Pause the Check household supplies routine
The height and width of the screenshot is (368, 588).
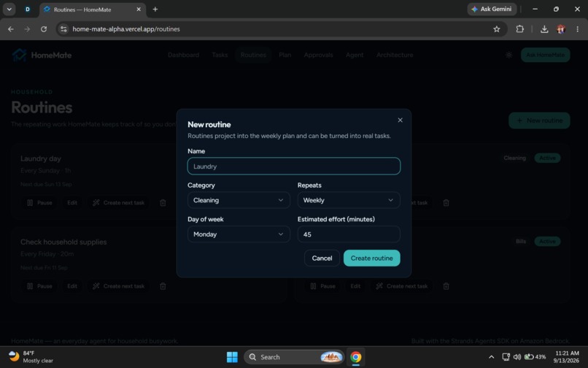click(x=39, y=286)
